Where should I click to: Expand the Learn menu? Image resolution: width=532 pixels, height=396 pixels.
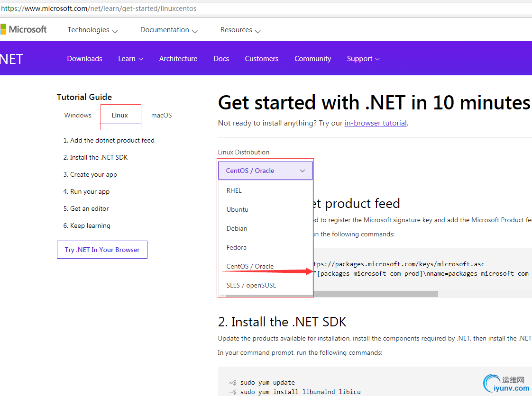tap(130, 59)
